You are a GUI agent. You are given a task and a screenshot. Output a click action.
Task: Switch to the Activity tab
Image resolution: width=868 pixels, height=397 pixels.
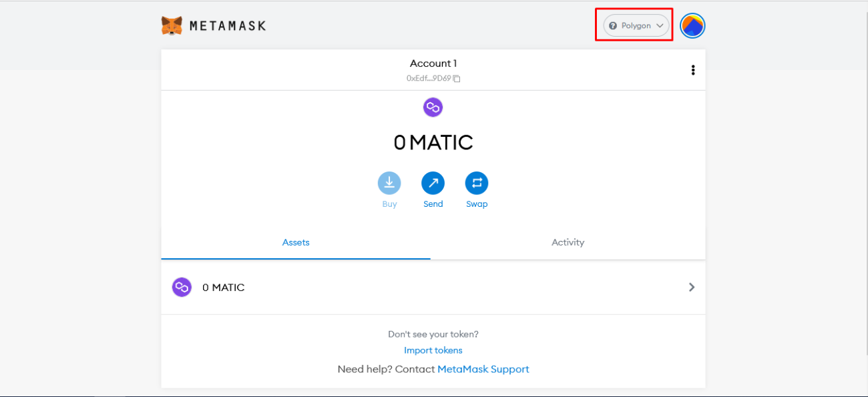[568, 242]
